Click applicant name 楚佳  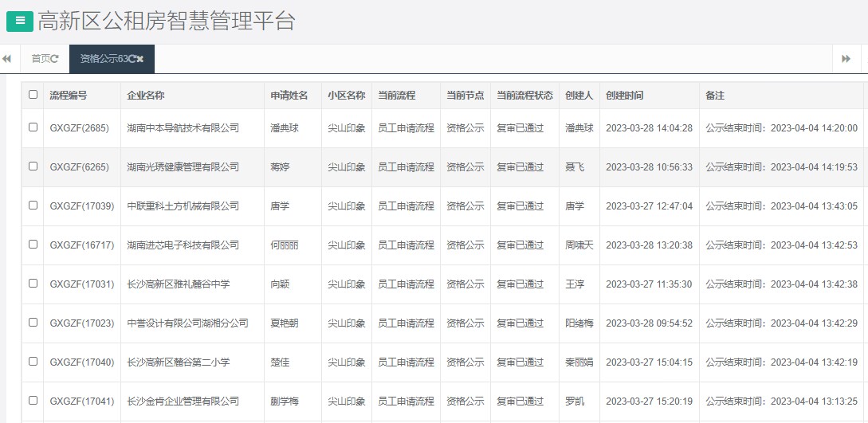click(280, 362)
